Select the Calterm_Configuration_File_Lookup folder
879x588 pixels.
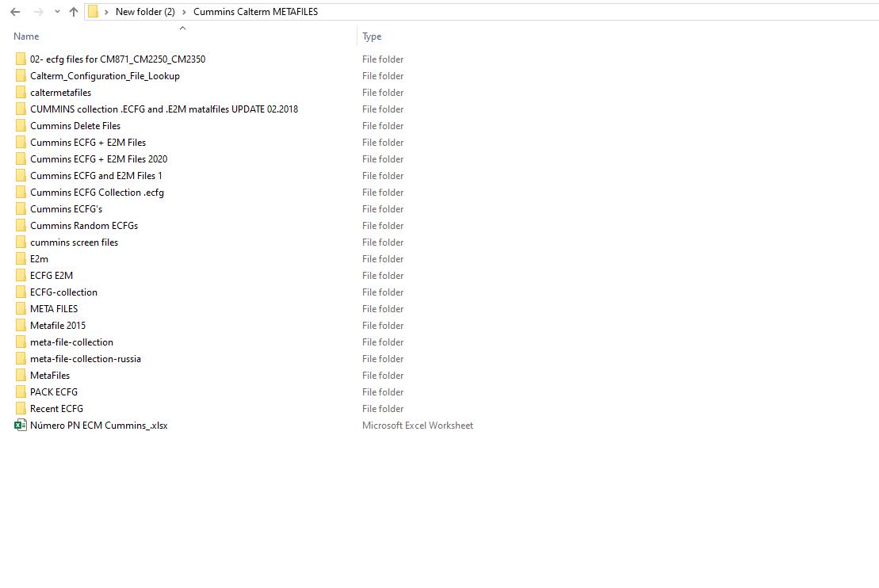coord(105,76)
